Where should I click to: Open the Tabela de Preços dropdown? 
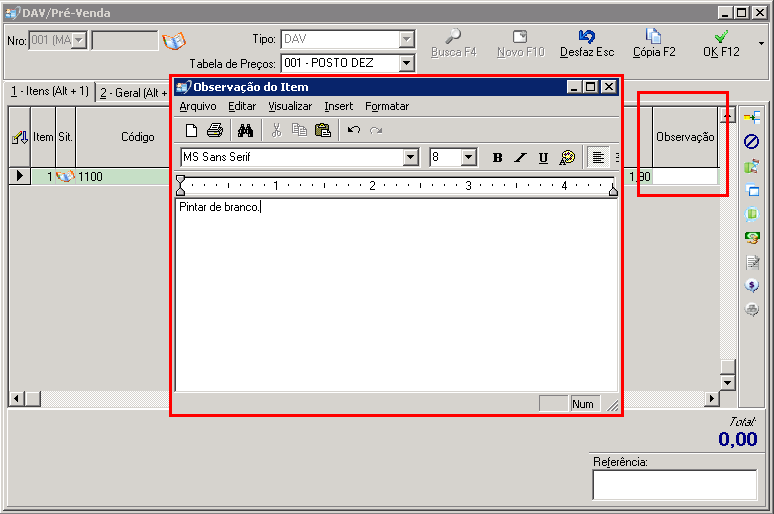[406, 63]
